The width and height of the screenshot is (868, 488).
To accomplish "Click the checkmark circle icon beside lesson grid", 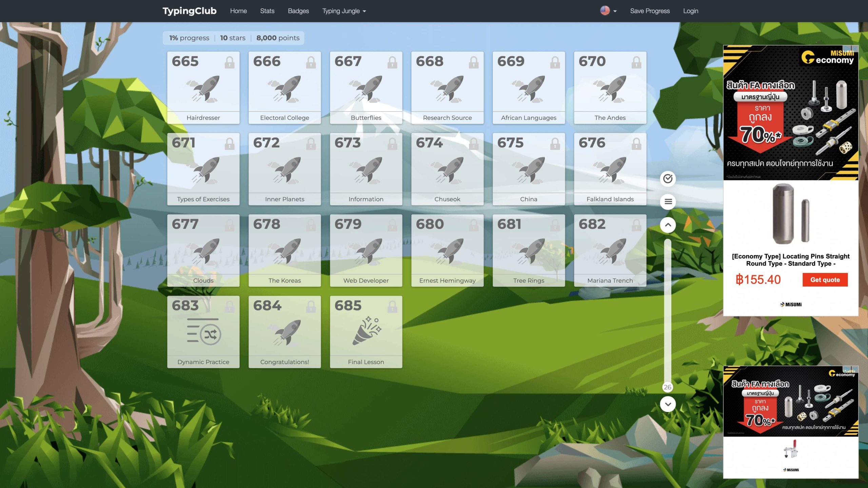I will point(668,179).
